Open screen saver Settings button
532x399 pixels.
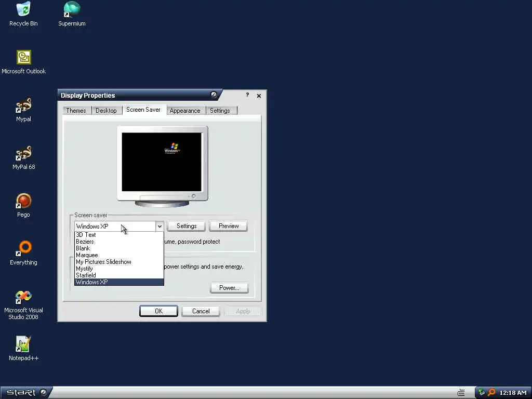187,226
